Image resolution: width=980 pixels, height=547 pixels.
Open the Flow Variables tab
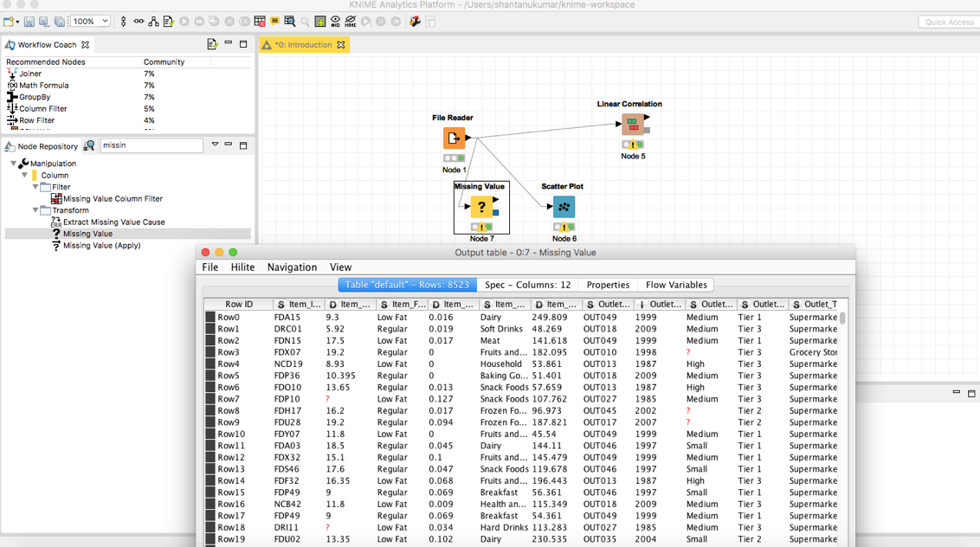tap(676, 285)
